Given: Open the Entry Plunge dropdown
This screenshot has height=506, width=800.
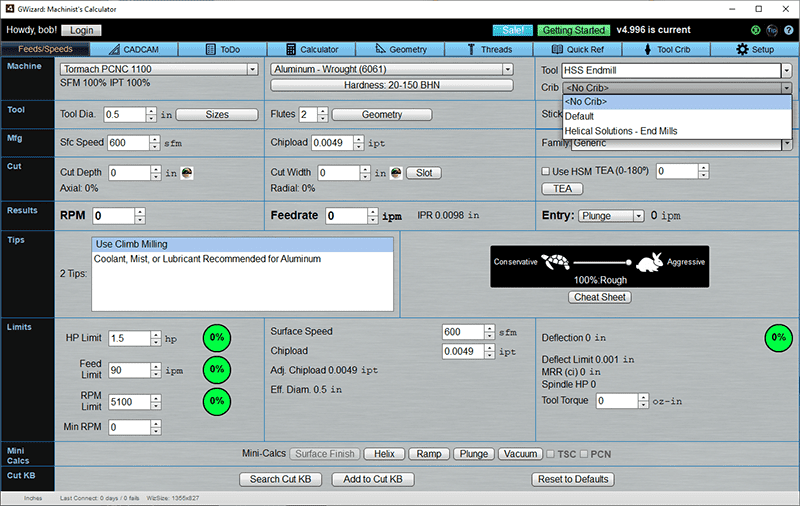Looking at the screenshot, I should click(611, 216).
